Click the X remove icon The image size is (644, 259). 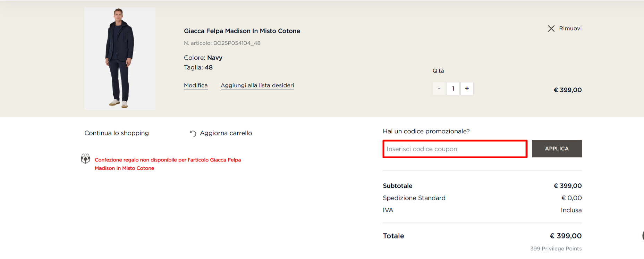[x=551, y=28]
